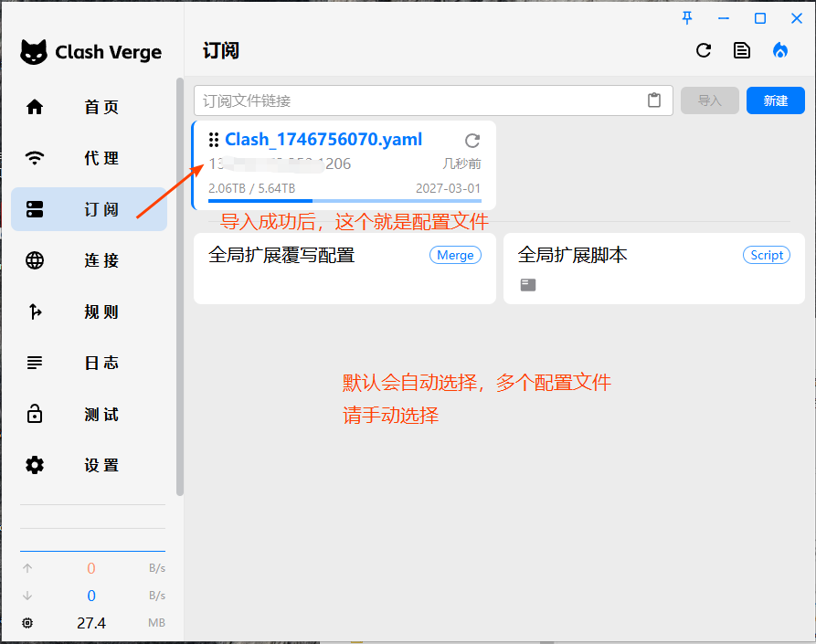Click the sidebar vertical scrollbar
This screenshot has width=816, height=644.
(180, 287)
